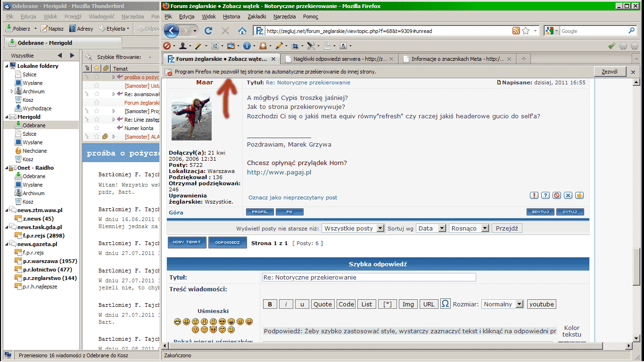This screenshot has width=644, height=362.
Task: Click the Tytuł input field
Action: point(369,277)
